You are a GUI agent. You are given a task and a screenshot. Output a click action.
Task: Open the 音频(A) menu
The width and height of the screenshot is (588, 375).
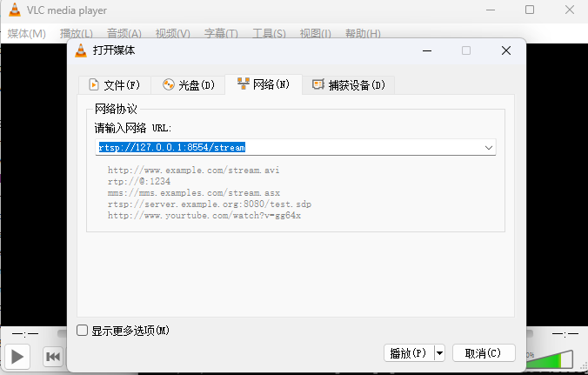click(124, 34)
